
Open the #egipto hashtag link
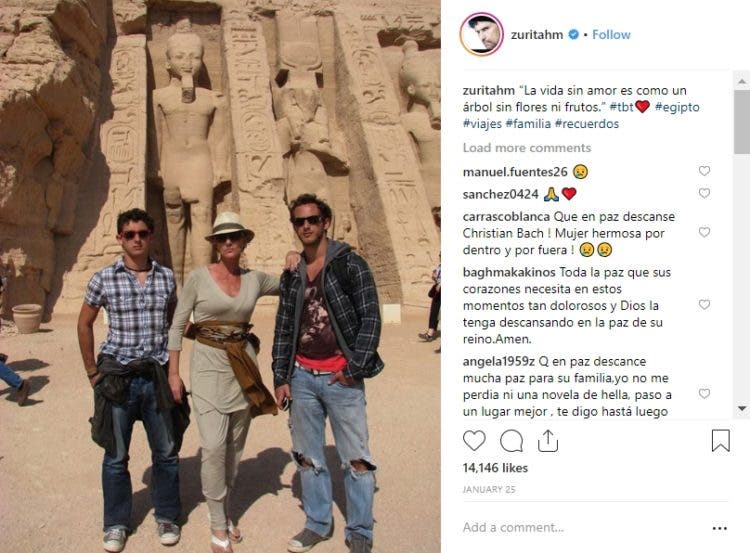pos(677,107)
